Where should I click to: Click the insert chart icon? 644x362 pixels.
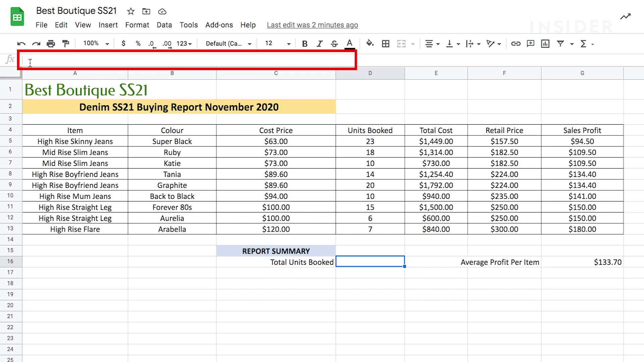(x=545, y=44)
